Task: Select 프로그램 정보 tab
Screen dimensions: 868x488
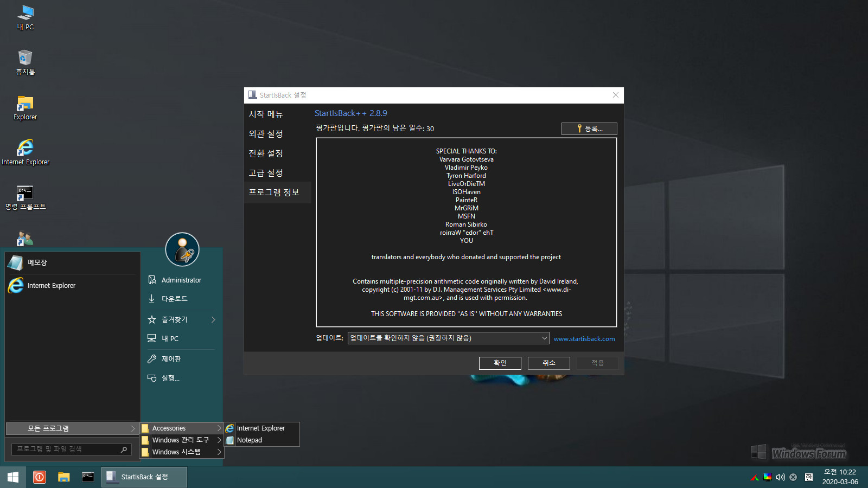Action: click(x=278, y=192)
